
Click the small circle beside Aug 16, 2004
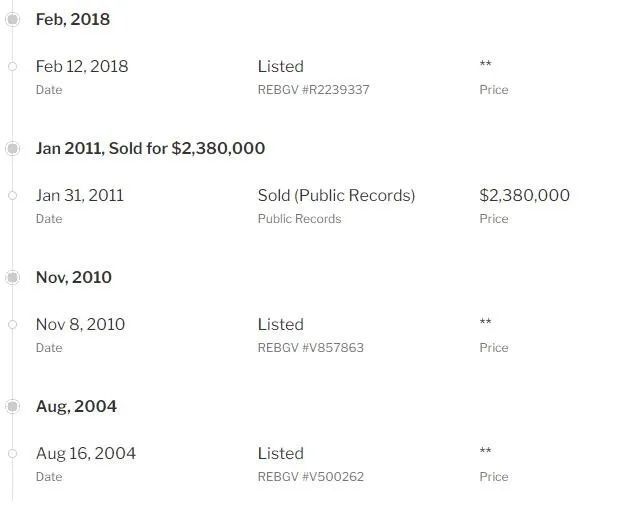pyautogui.click(x=13, y=453)
